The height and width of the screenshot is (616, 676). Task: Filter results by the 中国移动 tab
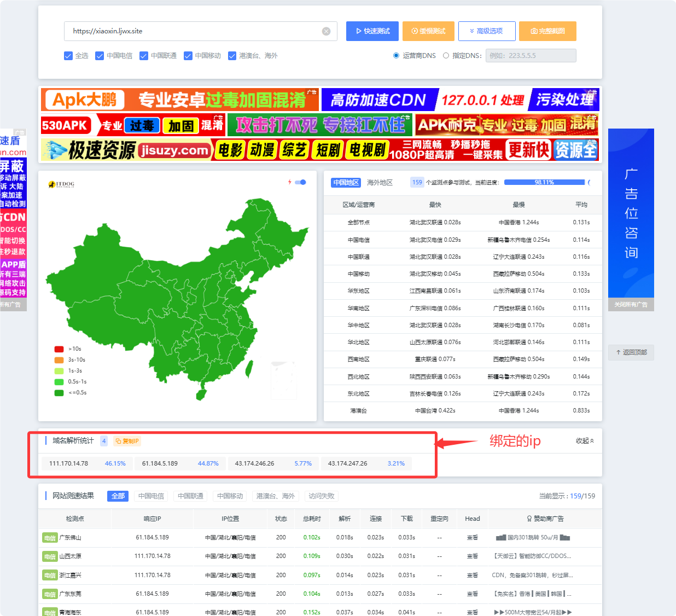pos(230,496)
